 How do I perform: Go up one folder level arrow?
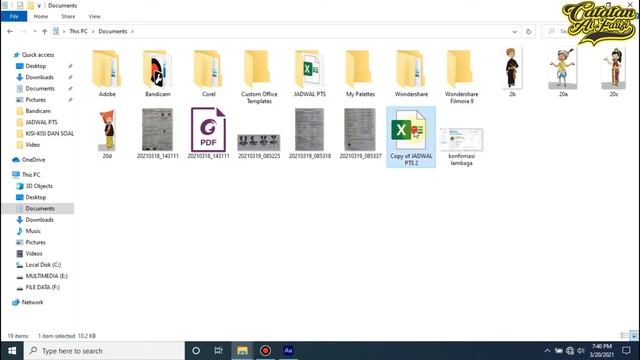[44, 31]
